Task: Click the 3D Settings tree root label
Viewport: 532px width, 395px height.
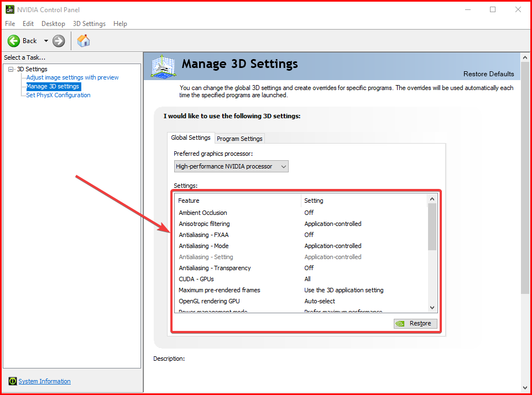Action: coord(32,69)
